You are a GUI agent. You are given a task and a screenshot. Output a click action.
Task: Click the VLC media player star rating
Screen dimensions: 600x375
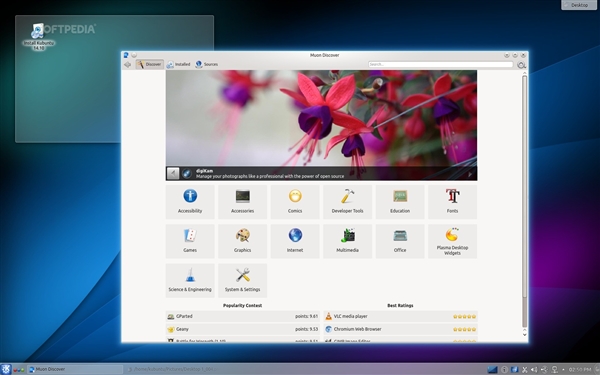(465, 316)
